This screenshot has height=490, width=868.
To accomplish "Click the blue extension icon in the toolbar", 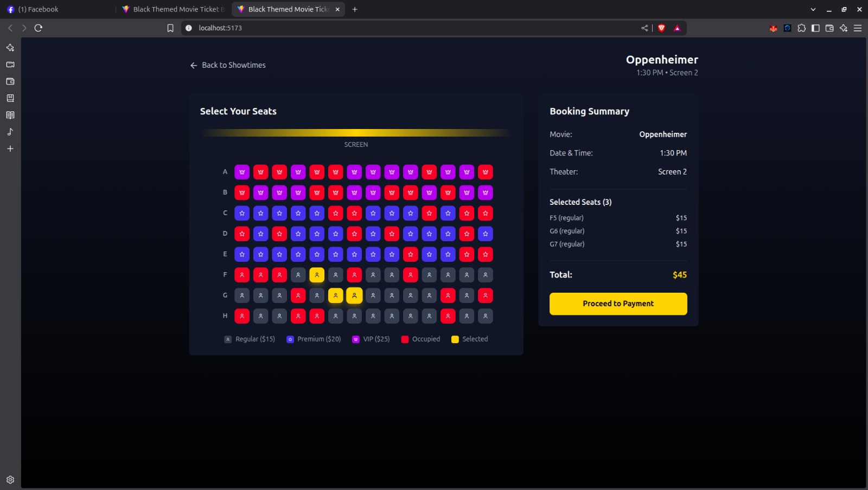I will 787,28.
